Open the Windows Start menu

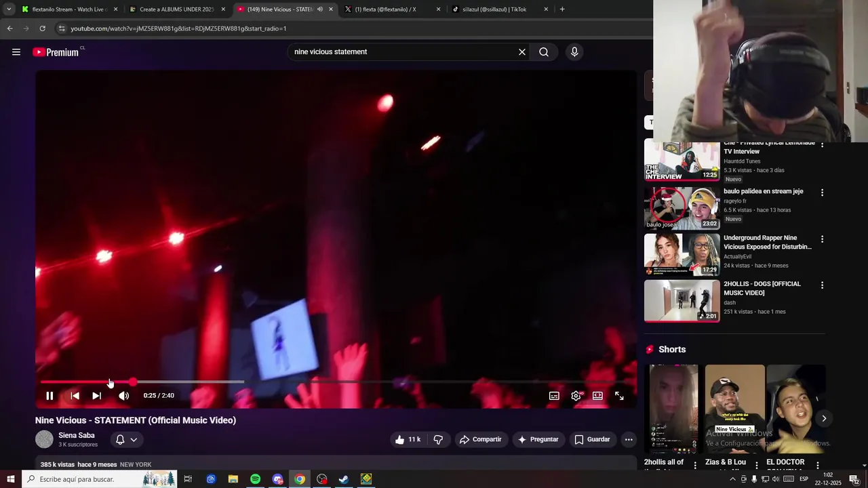coord(10,479)
